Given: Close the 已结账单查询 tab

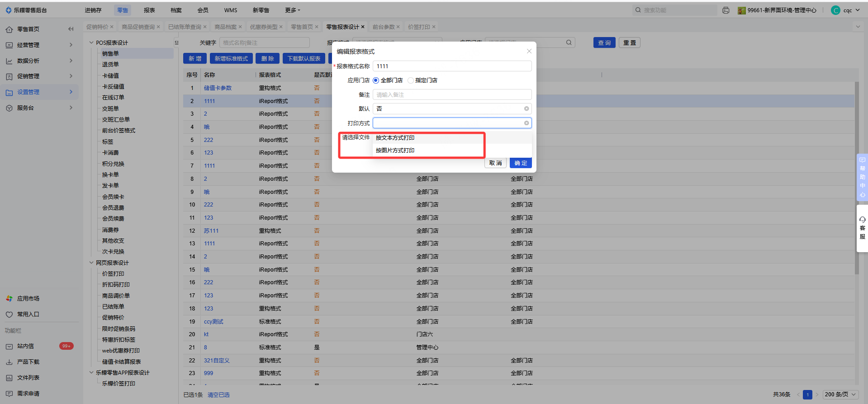Looking at the screenshot, I should coord(205,27).
